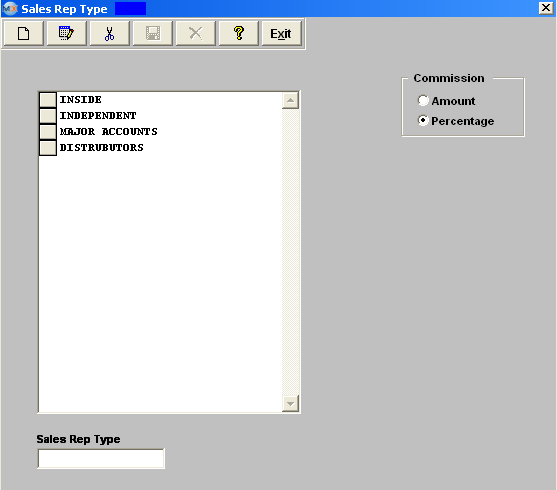Close the Sales Rep Type window
This screenshot has width=557, height=490.
pyautogui.click(x=546, y=8)
